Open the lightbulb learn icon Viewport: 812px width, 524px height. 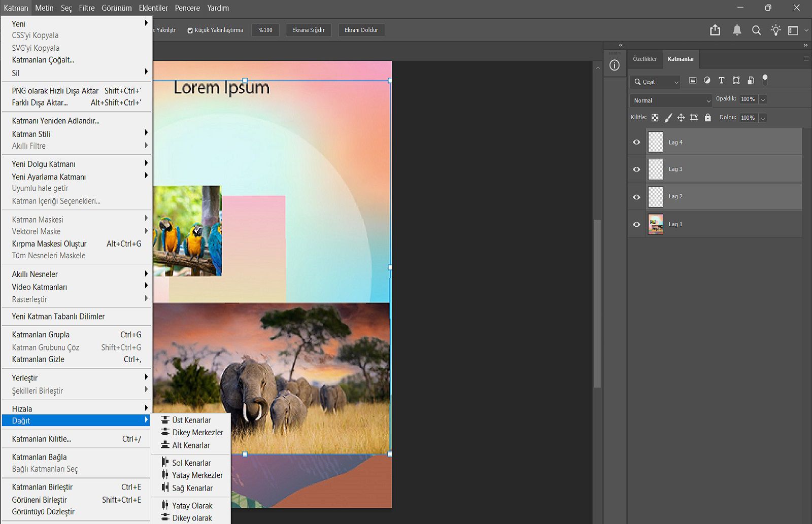[775, 30]
